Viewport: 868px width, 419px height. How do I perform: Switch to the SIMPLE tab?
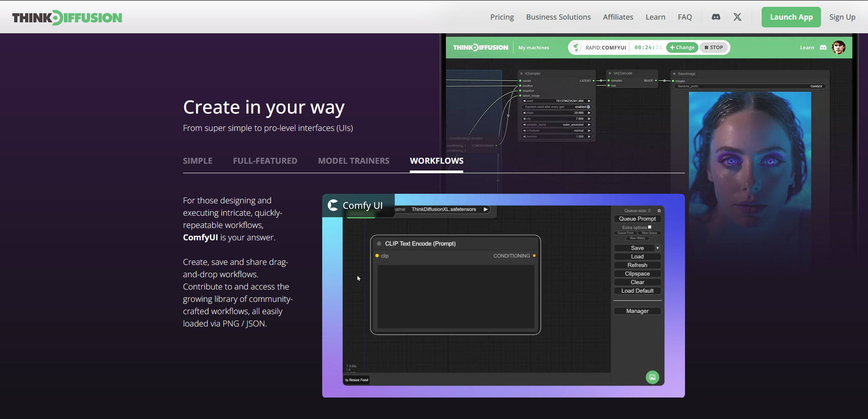click(x=198, y=160)
